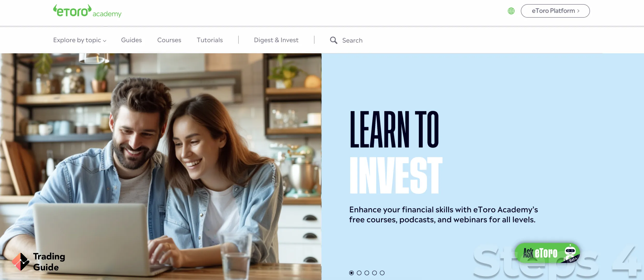Click the Tutorials menu item
Viewport: 644px width, 280px height.
click(x=209, y=40)
